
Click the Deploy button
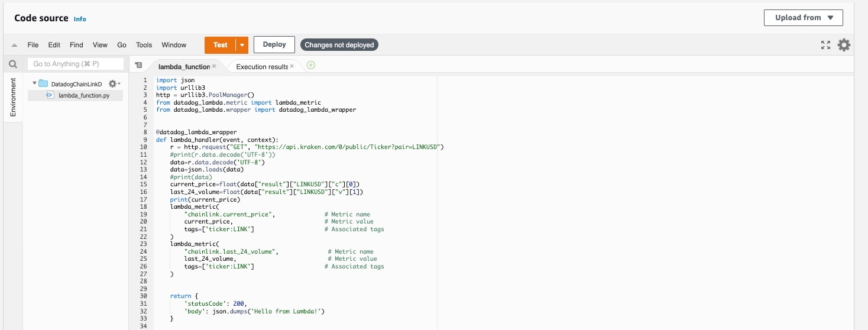coord(274,44)
